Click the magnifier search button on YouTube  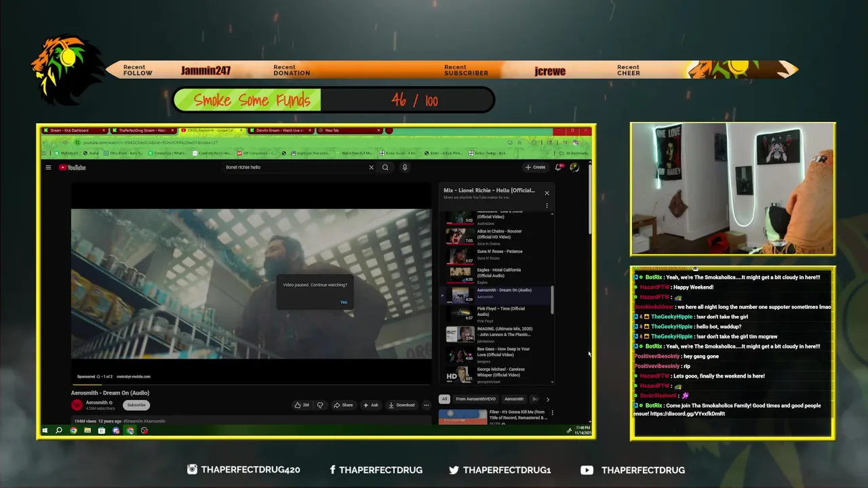click(385, 167)
